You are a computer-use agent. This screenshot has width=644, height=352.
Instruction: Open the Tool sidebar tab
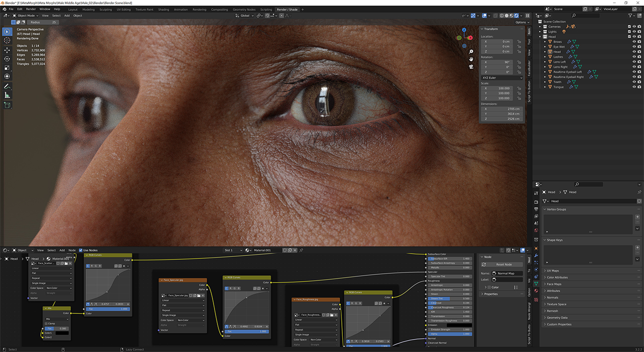coord(529,42)
